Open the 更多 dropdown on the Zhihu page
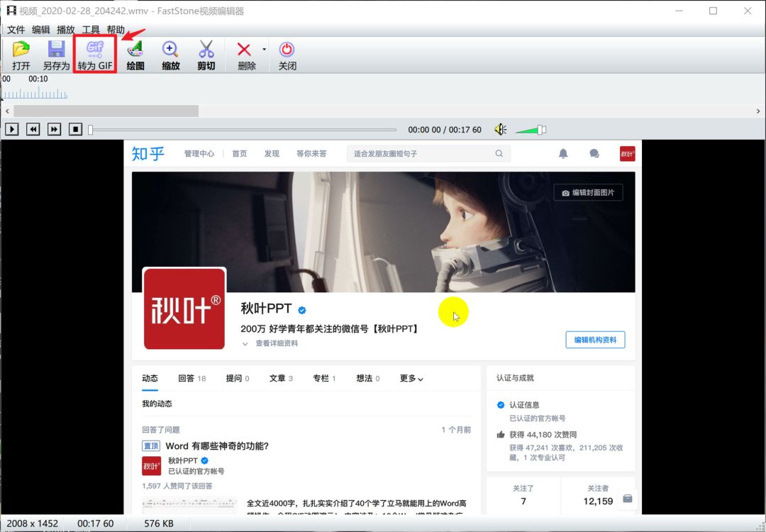The width and height of the screenshot is (766, 532). pos(410,378)
